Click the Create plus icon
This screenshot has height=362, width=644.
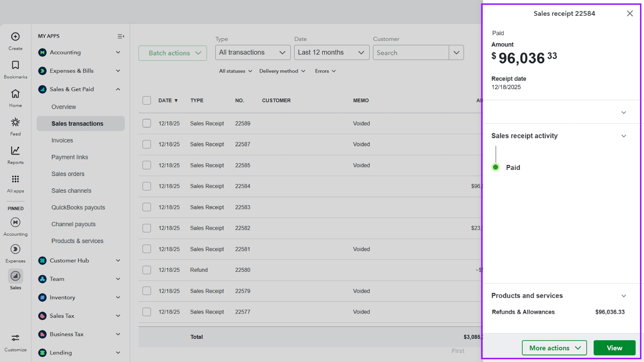tap(15, 37)
